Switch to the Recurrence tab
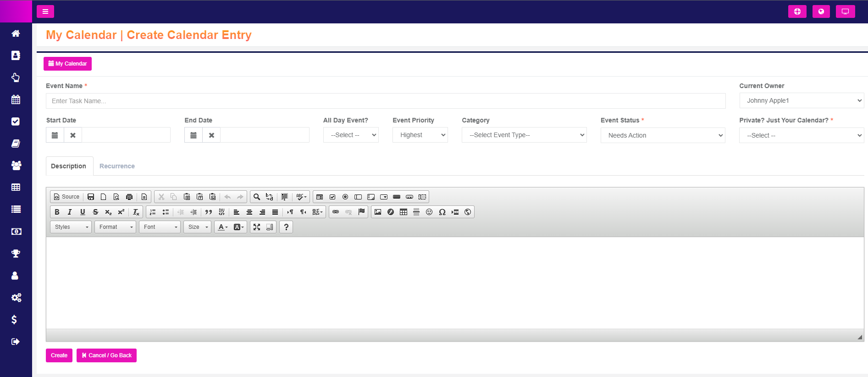 coord(117,166)
